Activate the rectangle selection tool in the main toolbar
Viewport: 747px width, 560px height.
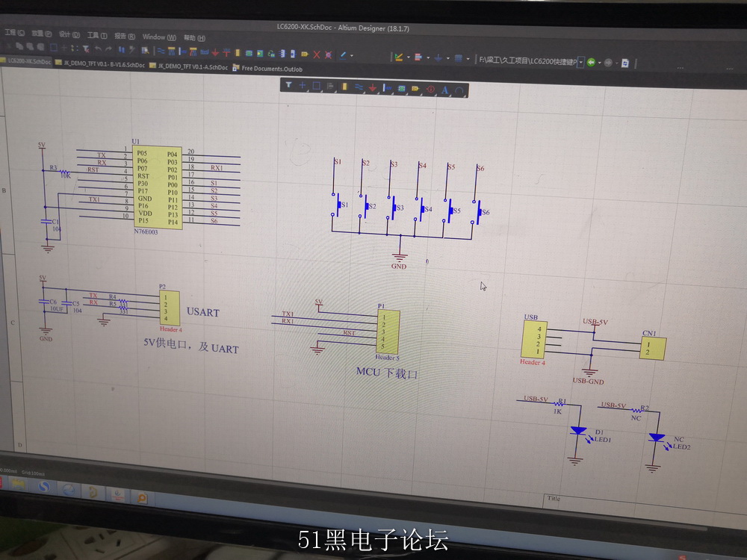pyautogui.click(x=54, y=48)
